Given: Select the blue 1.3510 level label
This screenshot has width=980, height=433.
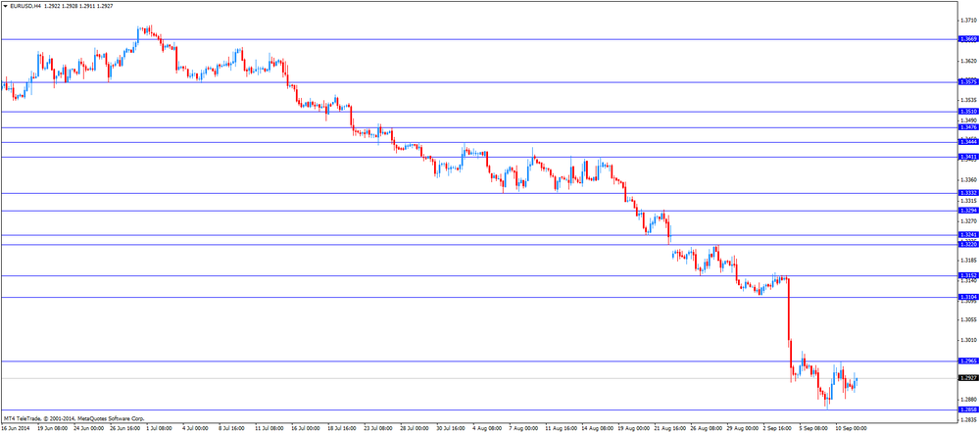Looking at the screenshot, I should 968,112.
